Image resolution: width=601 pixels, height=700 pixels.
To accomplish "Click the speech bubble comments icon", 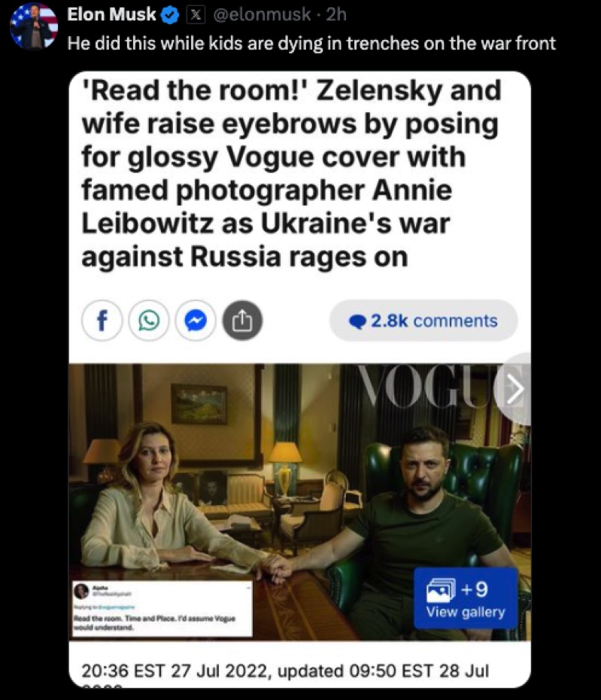I will [357, 321].
